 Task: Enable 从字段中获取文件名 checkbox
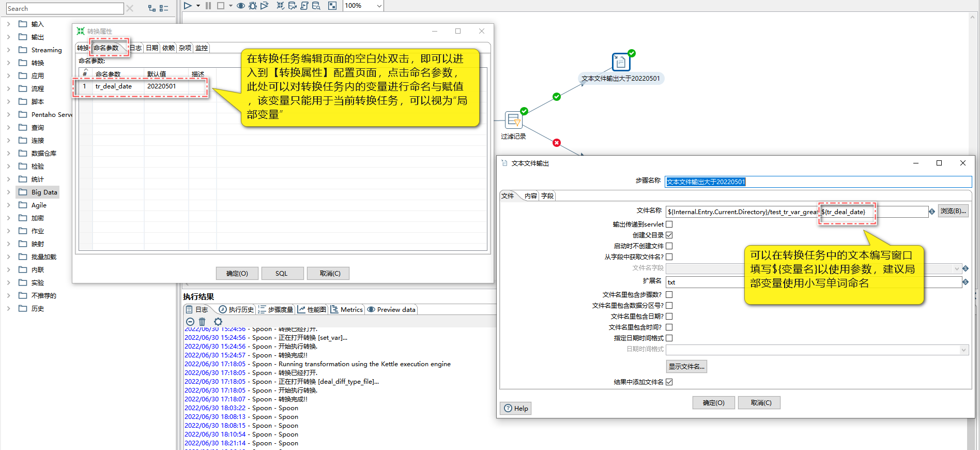point(669,257)
